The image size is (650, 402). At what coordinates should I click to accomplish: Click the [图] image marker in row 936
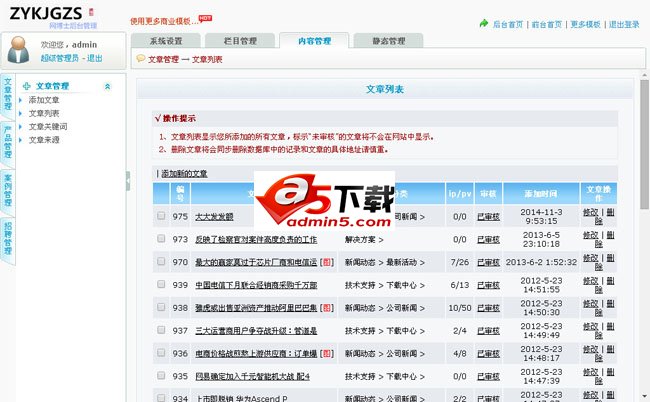pos(327,354)
